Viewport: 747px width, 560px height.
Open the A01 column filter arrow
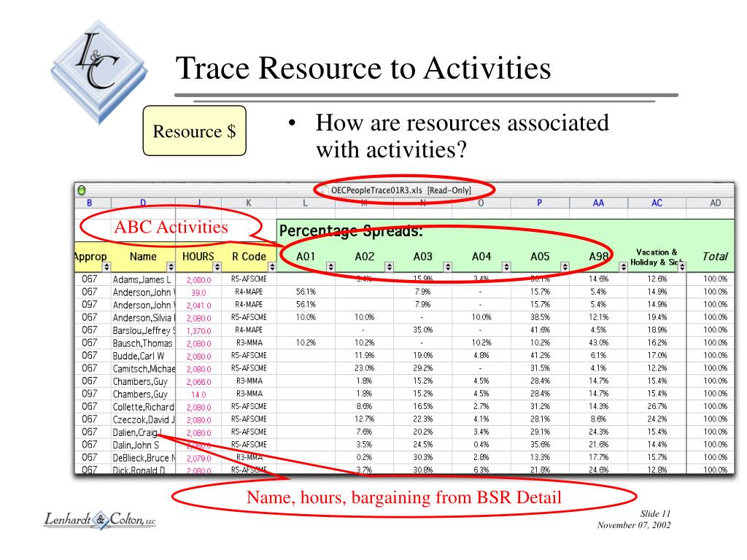click(330, 267)
